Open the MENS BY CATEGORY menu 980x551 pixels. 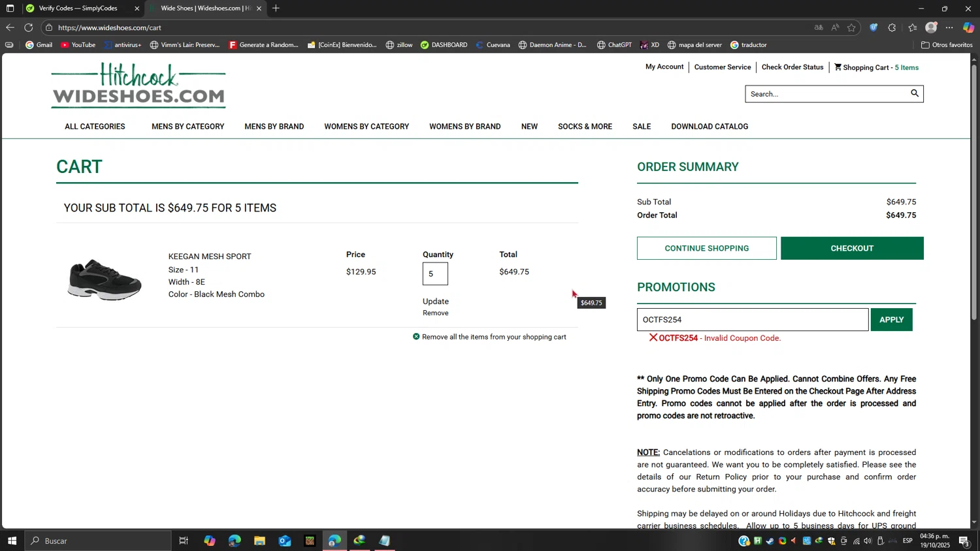click(188, 127)
